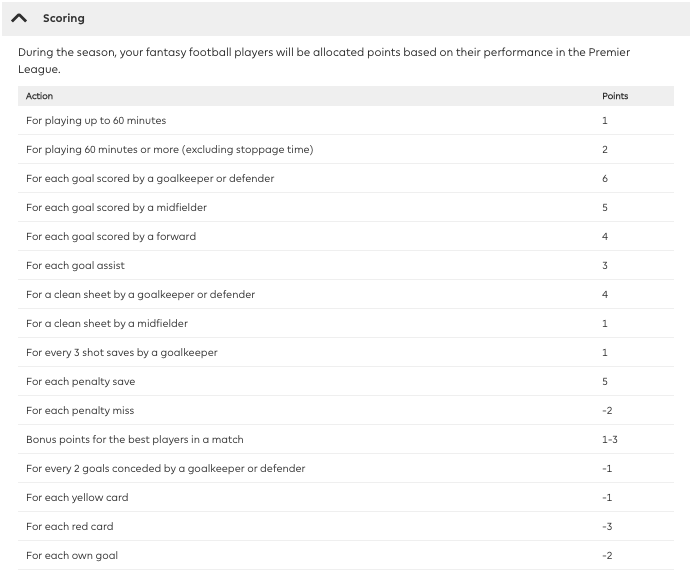The height and width of the screenshot is (570, 692).
Task: Collapse the Scoring section chevron
Action: (x=19, y=19)
